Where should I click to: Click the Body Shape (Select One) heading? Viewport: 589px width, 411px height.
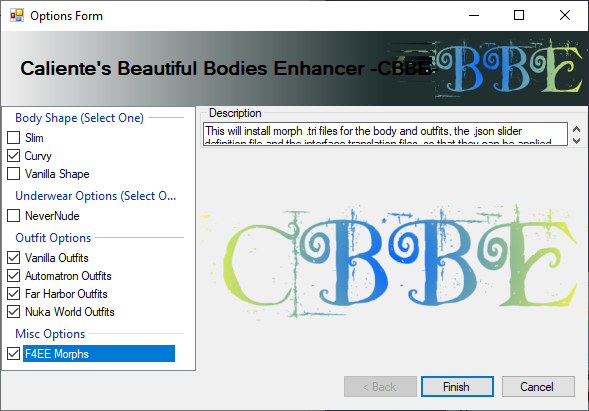pos(79,118)
